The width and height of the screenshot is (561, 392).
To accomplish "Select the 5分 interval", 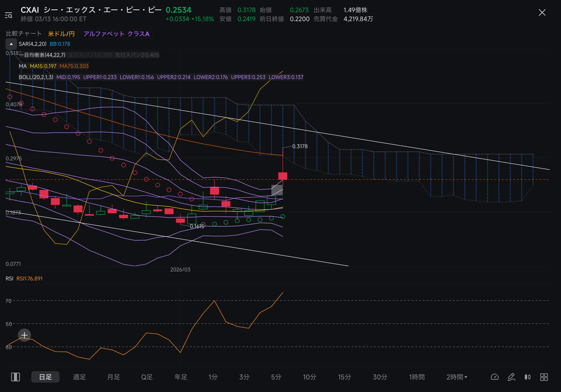I will point(276,377).
